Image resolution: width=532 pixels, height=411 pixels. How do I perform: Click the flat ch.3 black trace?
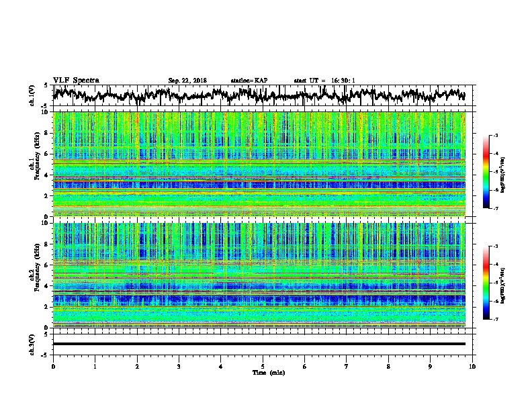[259, 344]
